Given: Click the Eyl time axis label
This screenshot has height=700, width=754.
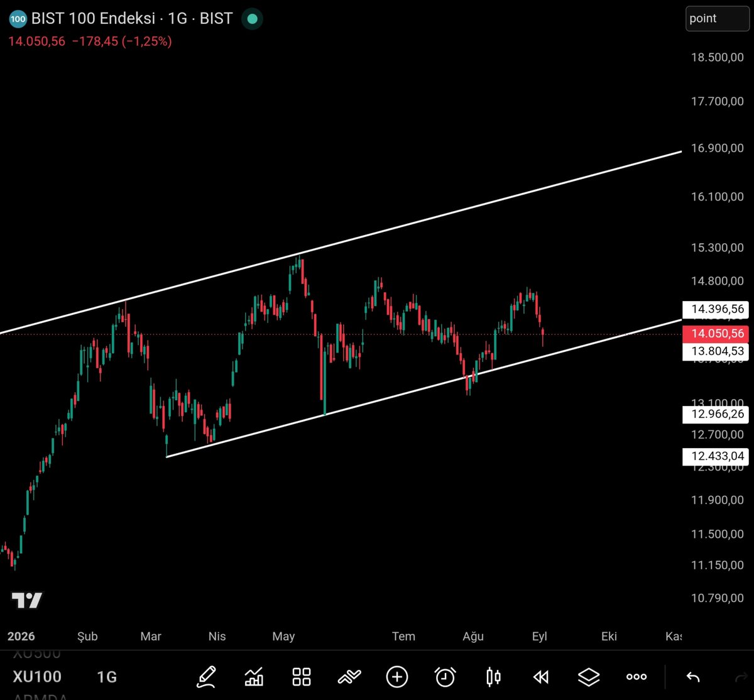Looking at the screenshot, I should (540, 637).
